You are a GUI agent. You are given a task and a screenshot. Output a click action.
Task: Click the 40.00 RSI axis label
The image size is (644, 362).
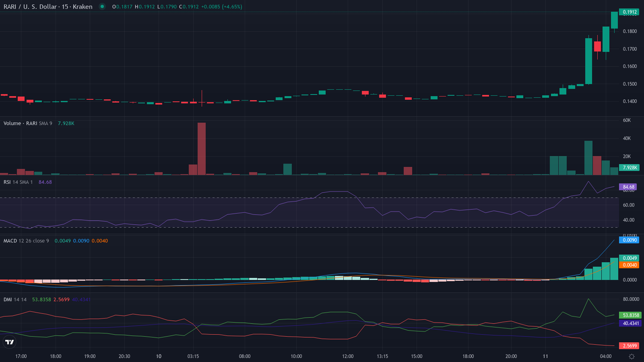click(628, 220)
